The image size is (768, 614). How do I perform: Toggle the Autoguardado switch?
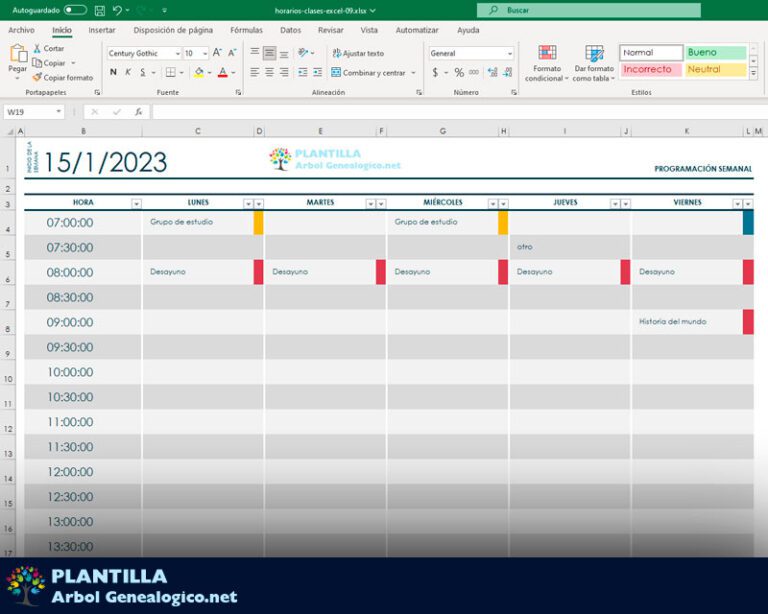[x=75, y=10]
